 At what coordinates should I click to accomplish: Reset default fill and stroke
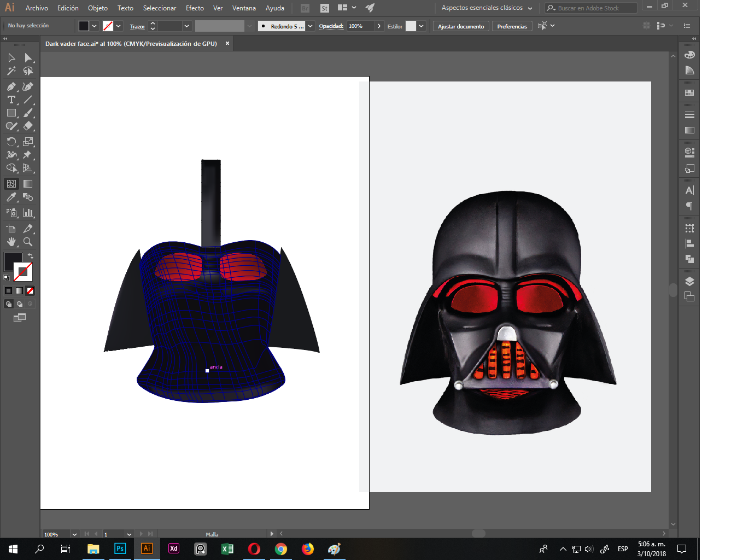coord(7,278)
